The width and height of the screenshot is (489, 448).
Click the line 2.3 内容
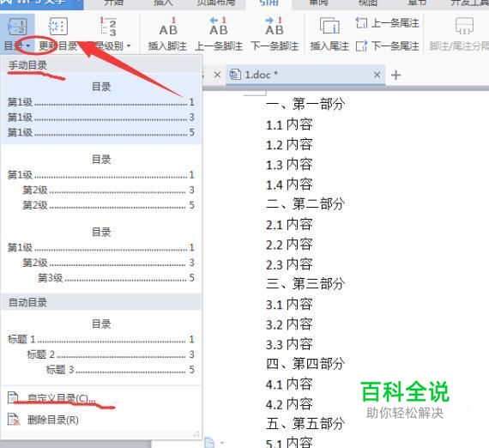[289, 264]
